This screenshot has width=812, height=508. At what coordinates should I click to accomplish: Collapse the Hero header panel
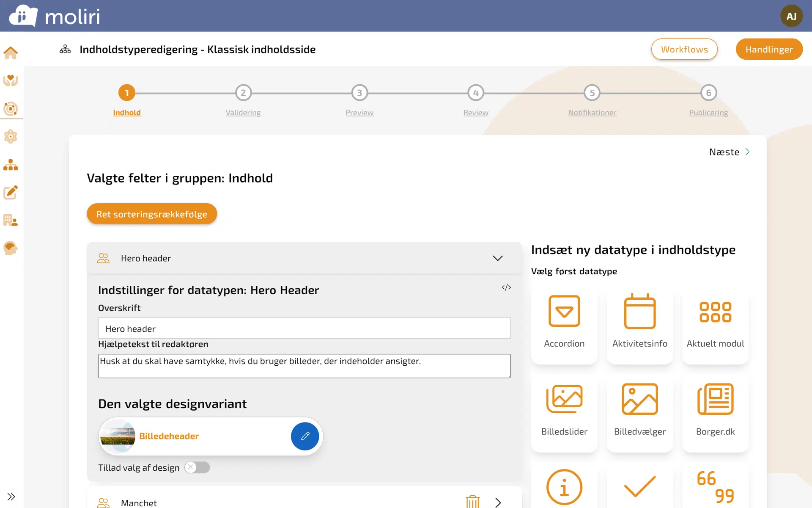(497, 258)
